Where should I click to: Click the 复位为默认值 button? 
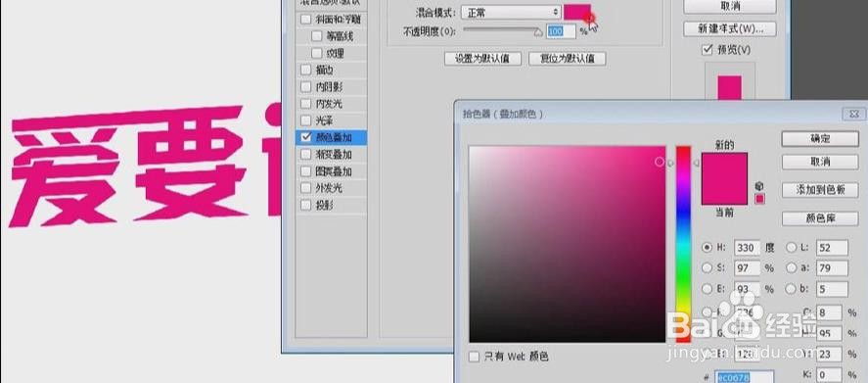567,59
